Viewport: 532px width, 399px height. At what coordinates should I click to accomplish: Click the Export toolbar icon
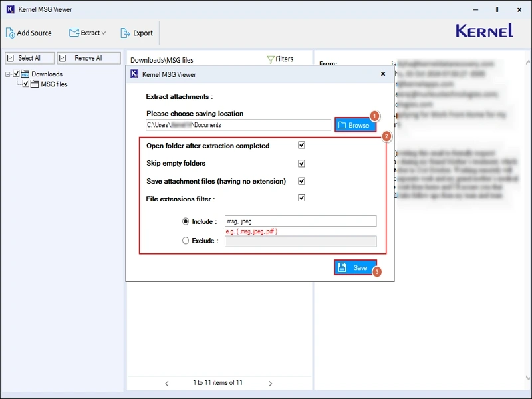(126, 33)
